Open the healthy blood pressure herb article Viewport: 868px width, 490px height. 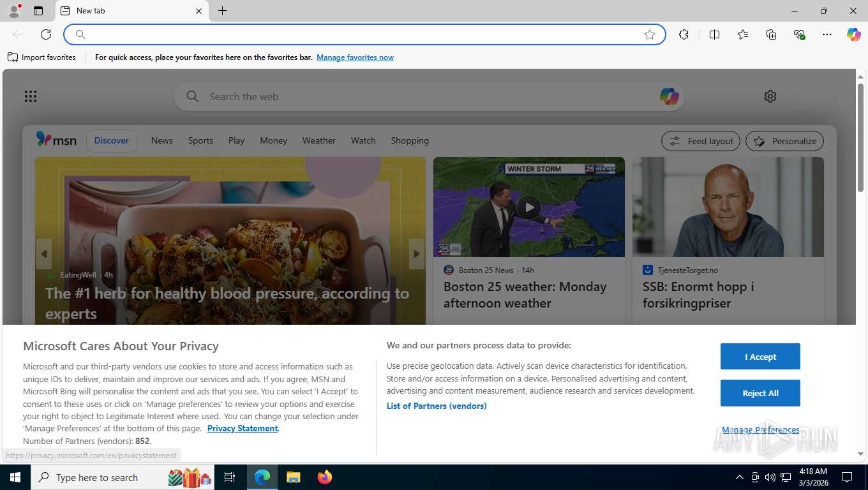coord(227,303)
